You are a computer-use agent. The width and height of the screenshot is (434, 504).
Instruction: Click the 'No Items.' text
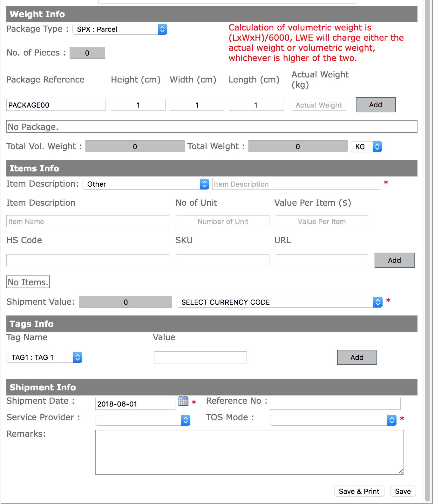pos(28,282)
